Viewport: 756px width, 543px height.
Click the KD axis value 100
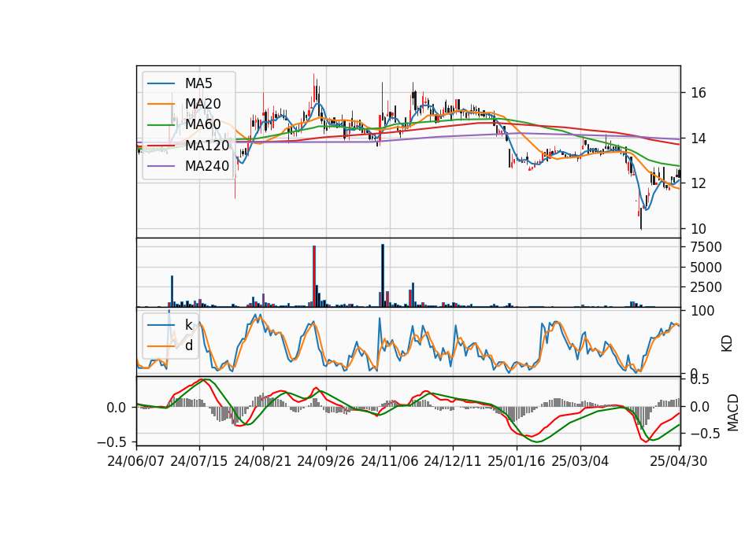pyautogui.click(x=702, y=311)
